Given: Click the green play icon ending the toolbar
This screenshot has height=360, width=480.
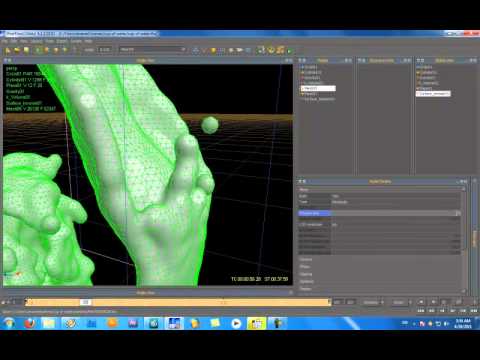Looking at the screenshot, I should (289, 51).
